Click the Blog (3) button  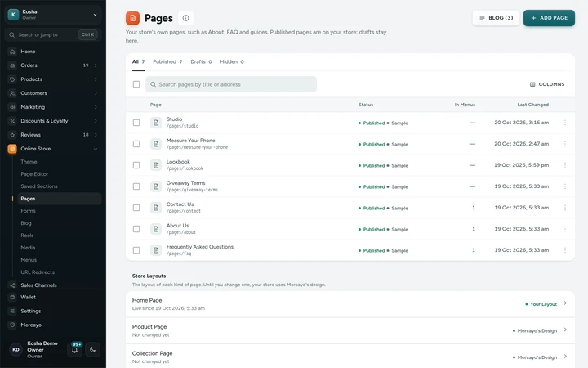coord(496,18)
